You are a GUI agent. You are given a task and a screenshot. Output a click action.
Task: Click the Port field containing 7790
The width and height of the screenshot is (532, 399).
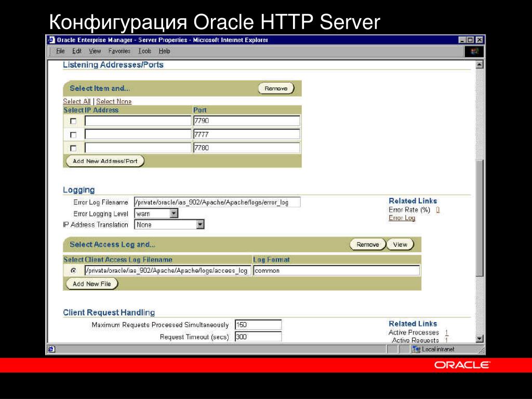coord(247,121)
